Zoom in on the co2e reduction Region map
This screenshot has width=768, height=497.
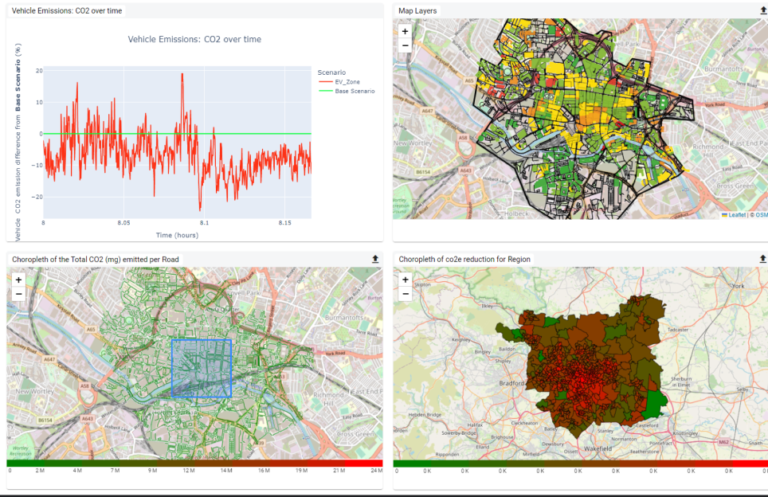(405, 280)
